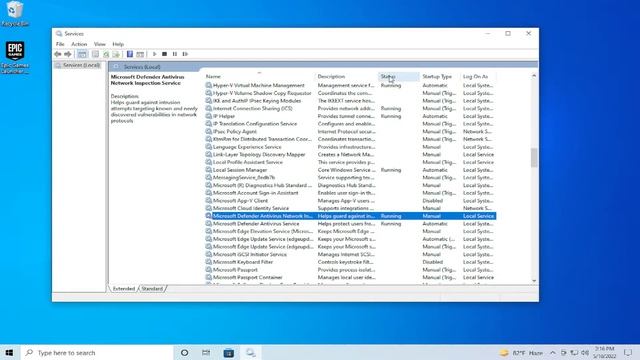Click the scrollbar up arrow in services list
Screen dimensions: 640x360
pyautogui.click(x=534, y=76)
